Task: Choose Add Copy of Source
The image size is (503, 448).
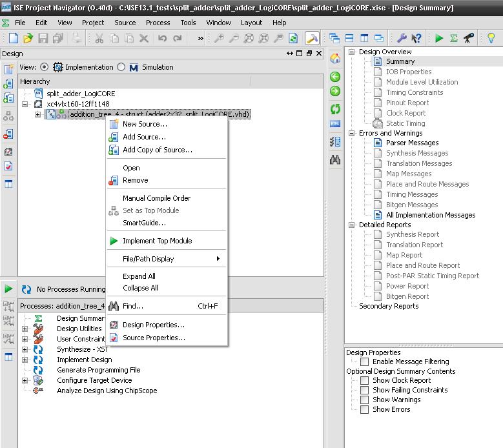Action: (167, 150)
